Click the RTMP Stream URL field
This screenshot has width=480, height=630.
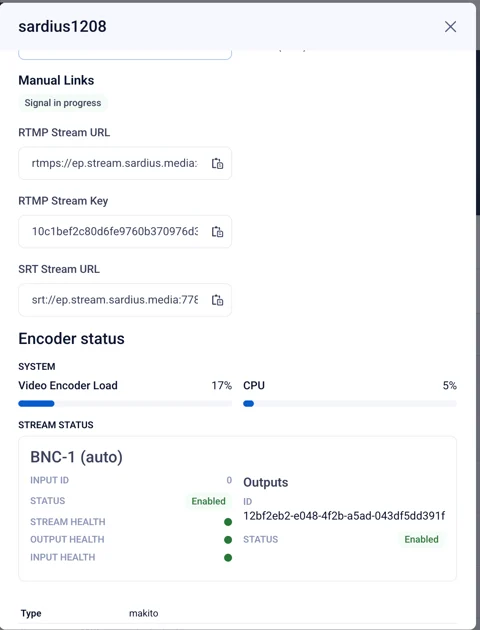click(125, 163)
